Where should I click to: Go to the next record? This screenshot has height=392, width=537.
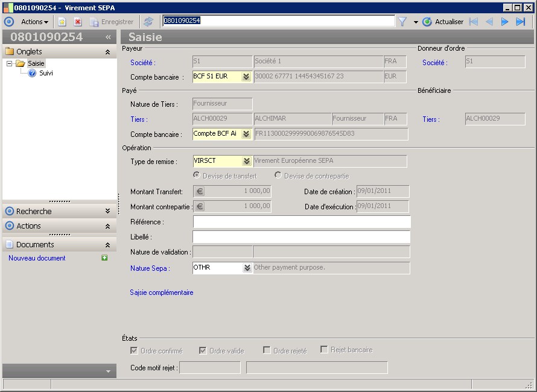pyautogui.click(x=505, y=22)
